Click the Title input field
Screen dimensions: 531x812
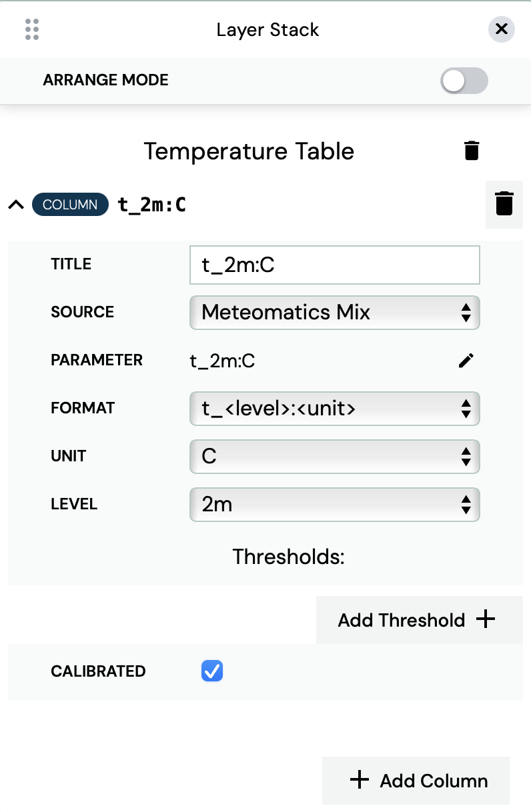(x=335, y=265)
